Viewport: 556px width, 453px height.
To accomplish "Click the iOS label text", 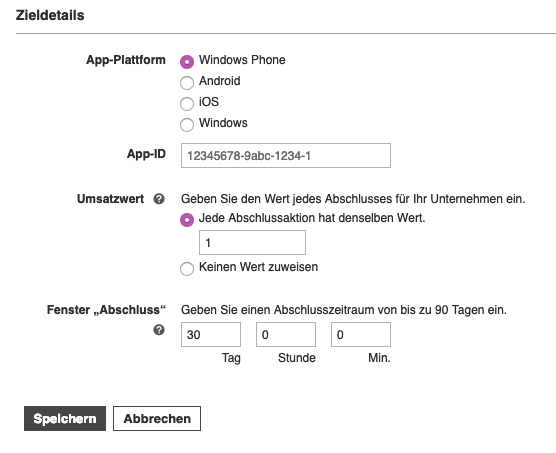I will (209, 102).
